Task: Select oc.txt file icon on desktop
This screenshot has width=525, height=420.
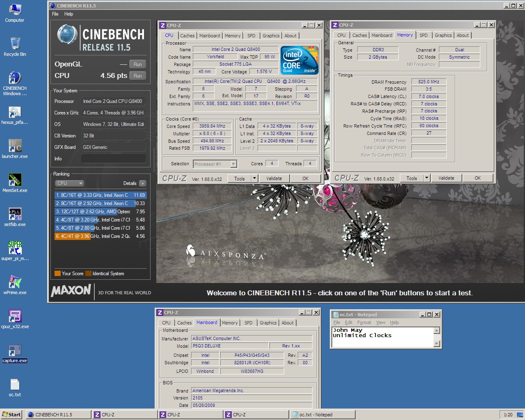Action: click(15, 388)
